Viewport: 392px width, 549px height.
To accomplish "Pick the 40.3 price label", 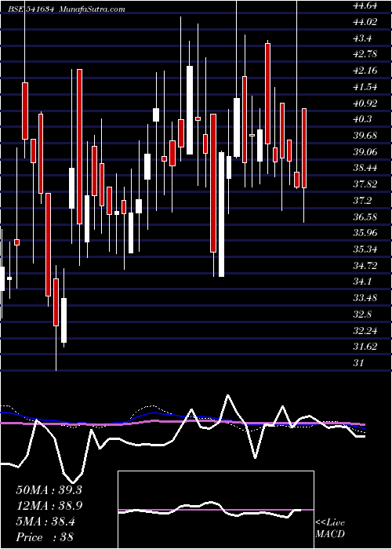I will [362, 119].
